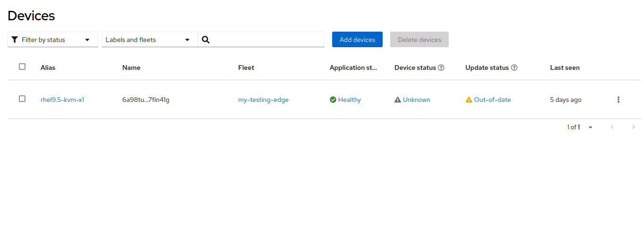
Task: Click the filter funnel icon
Action: pos(15,40)
